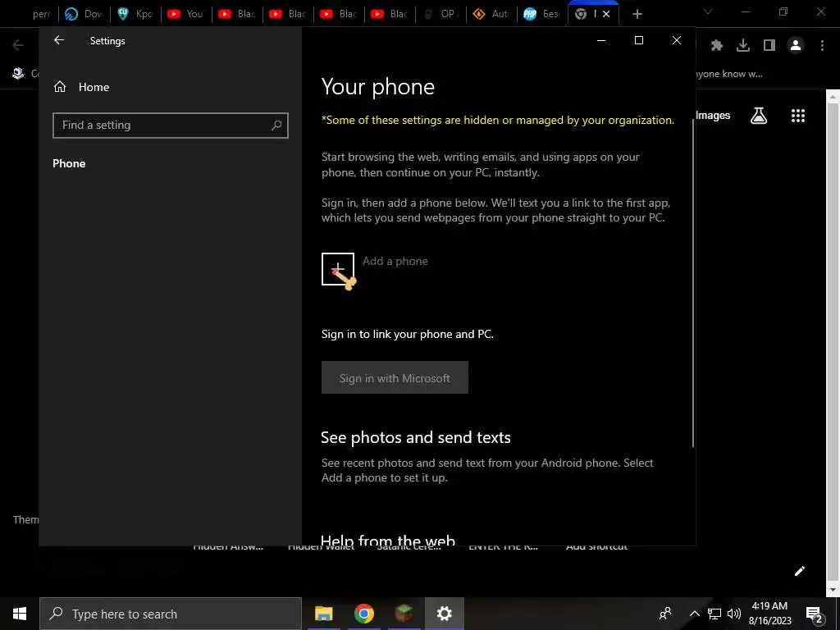
Task: Open Chrome tab search chevron
Action: pos(708,11)
